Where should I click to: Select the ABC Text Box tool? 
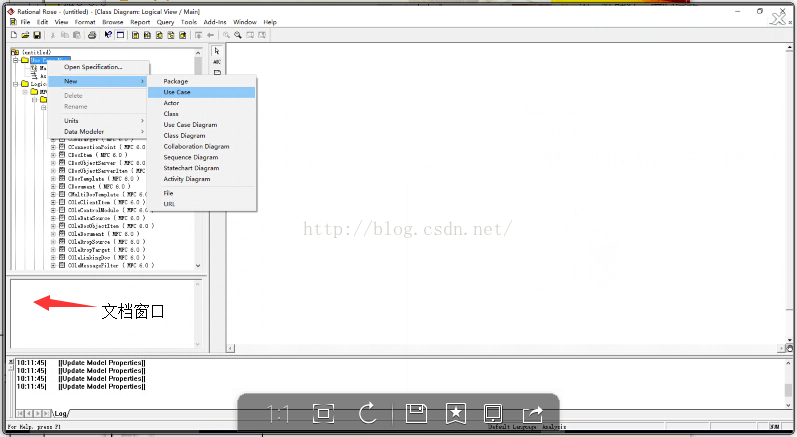tap(217, 62)
